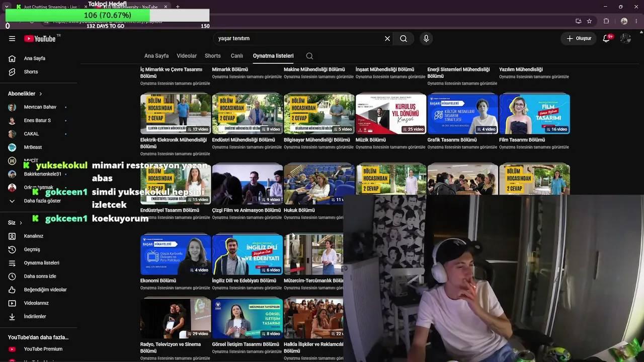Switch to the Yaşar University browser tab

[131, 7]
